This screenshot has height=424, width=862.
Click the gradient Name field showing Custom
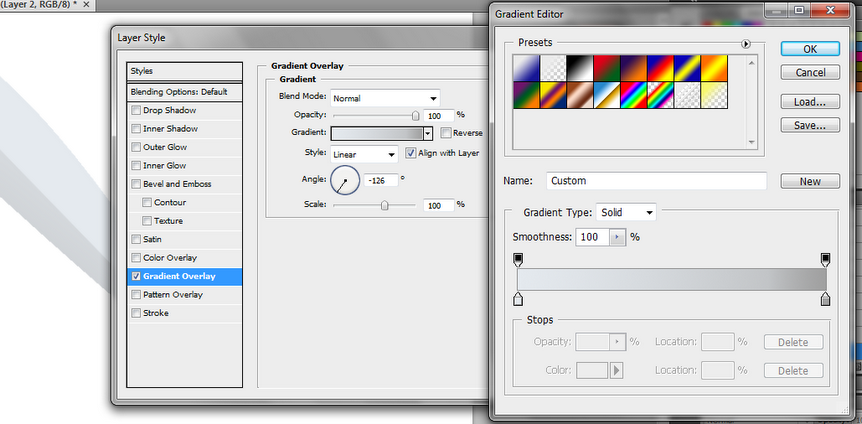click(656, 181)
